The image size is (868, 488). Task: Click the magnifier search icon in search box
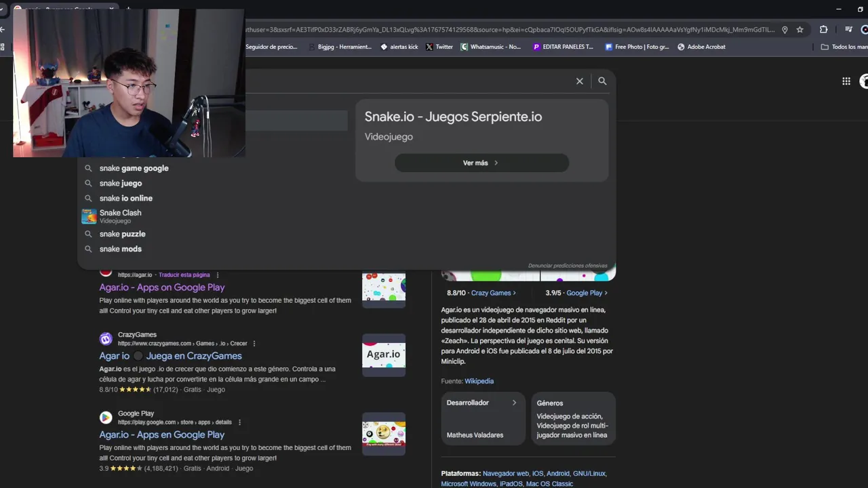tap(602, 81)
